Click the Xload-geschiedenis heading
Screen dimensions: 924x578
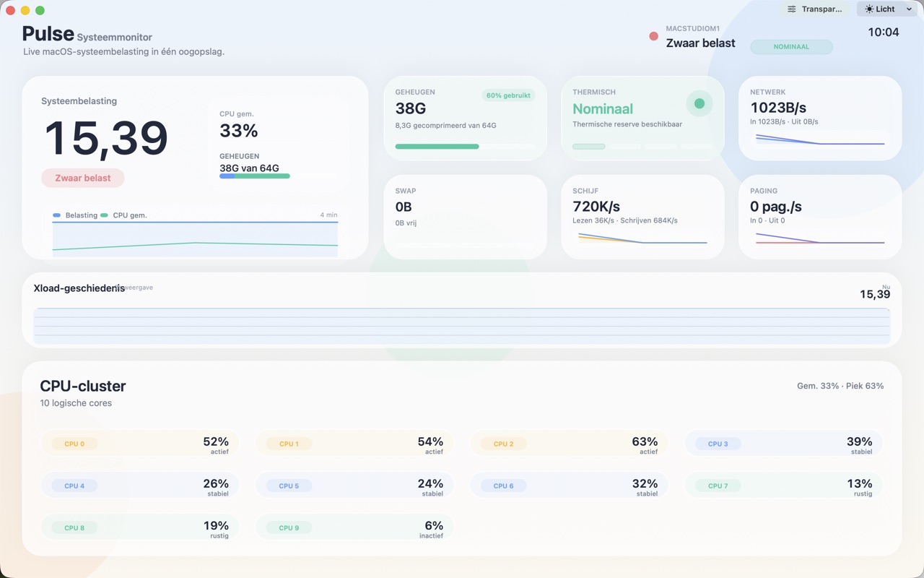click(79, 288)
